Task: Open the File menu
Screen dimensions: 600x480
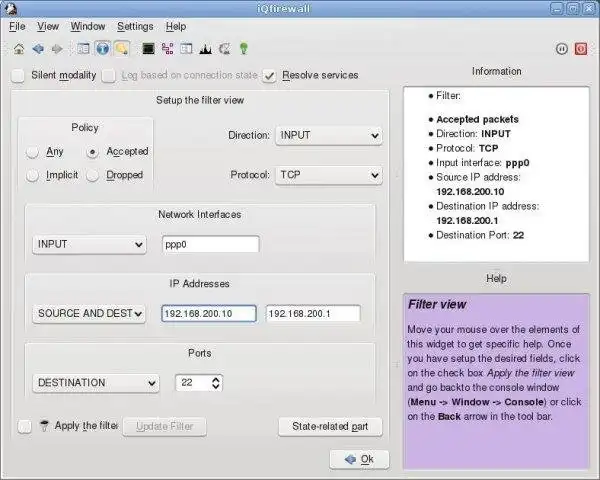Action: click(x=17, y=26)
